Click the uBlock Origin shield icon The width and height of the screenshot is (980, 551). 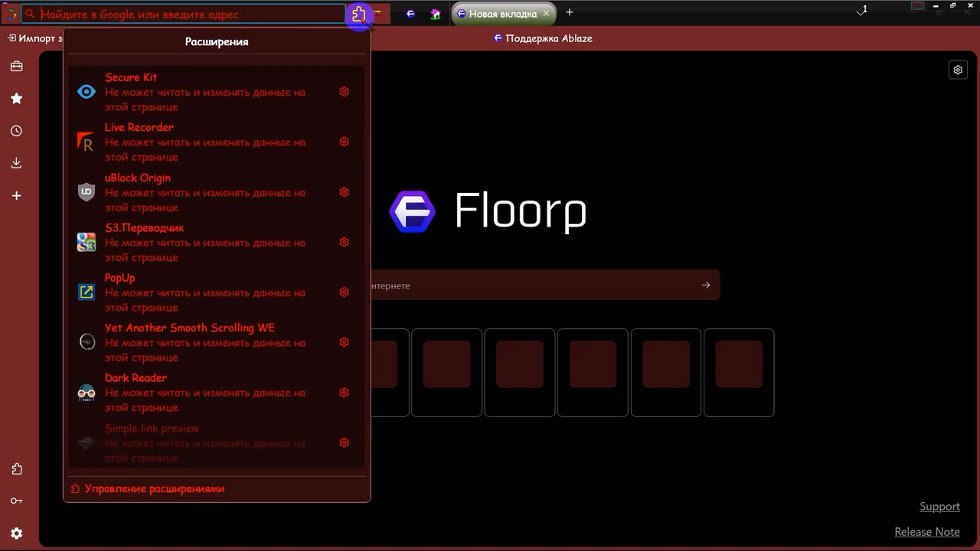click(x=87, y=192)
